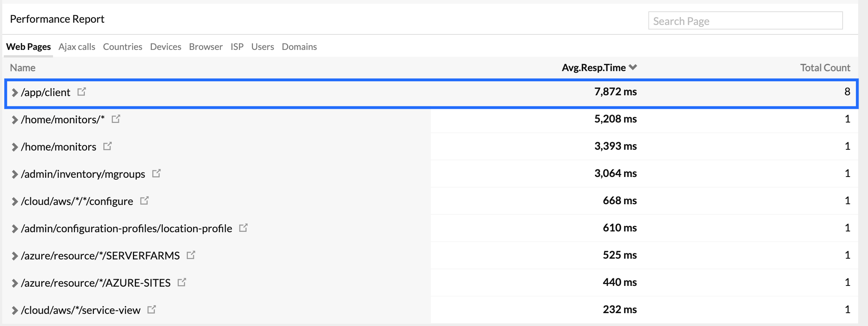This screenshot has width=868, height=326.
Task: Expand the /app/client row
Action: pyautogui.click(x=15, y=93)
